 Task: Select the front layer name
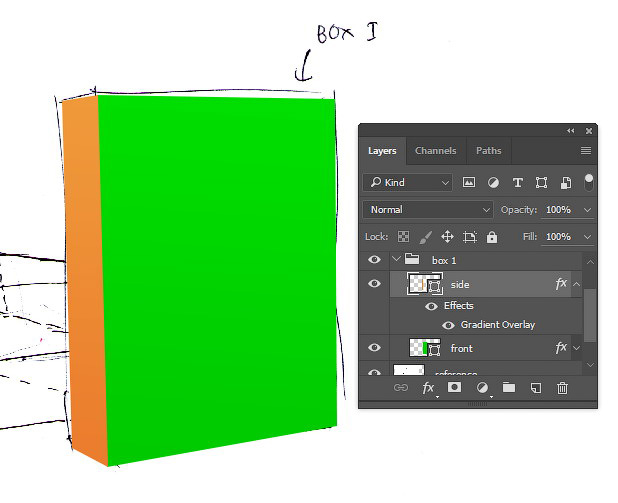pos(461,348)
